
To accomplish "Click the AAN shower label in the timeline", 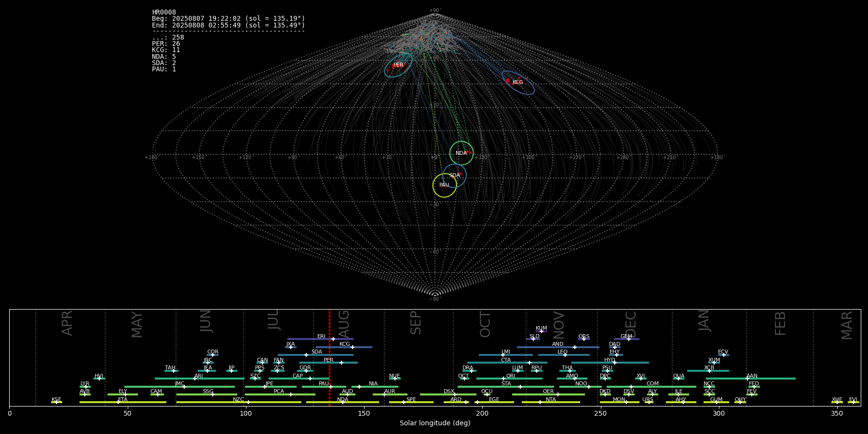I will click(752, 376).
